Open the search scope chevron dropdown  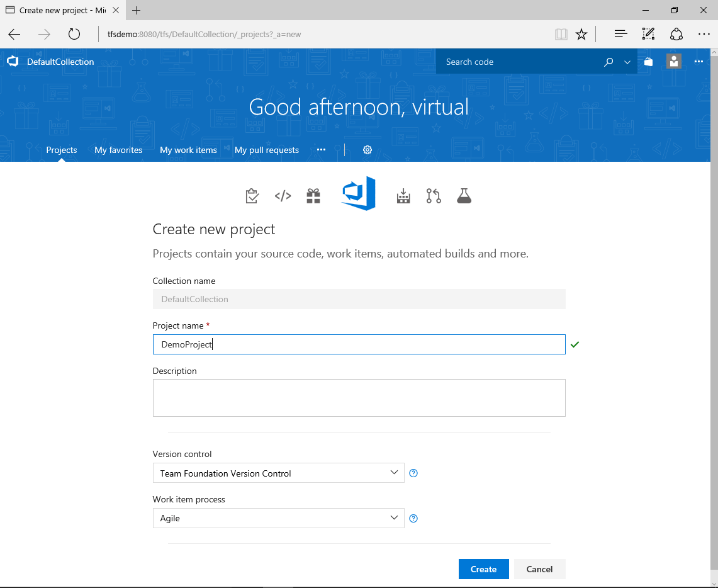pyautogui.click(x=627, y=62)
